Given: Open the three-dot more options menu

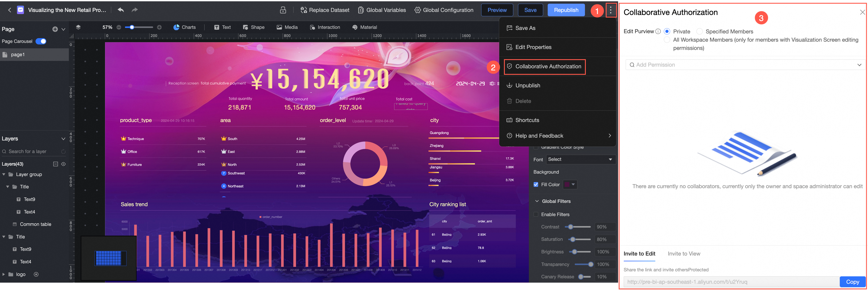Looking at the screenshot, I should coord(611,10).
